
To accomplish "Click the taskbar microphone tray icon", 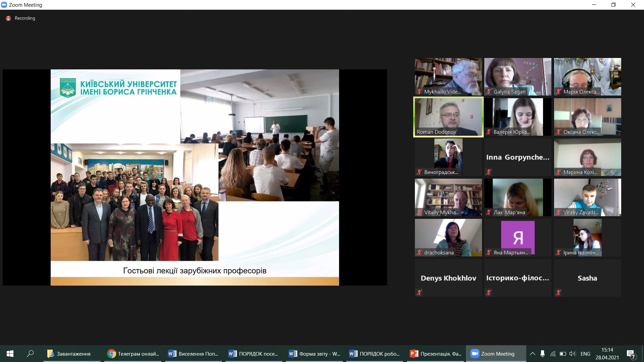I will [542, 354].
